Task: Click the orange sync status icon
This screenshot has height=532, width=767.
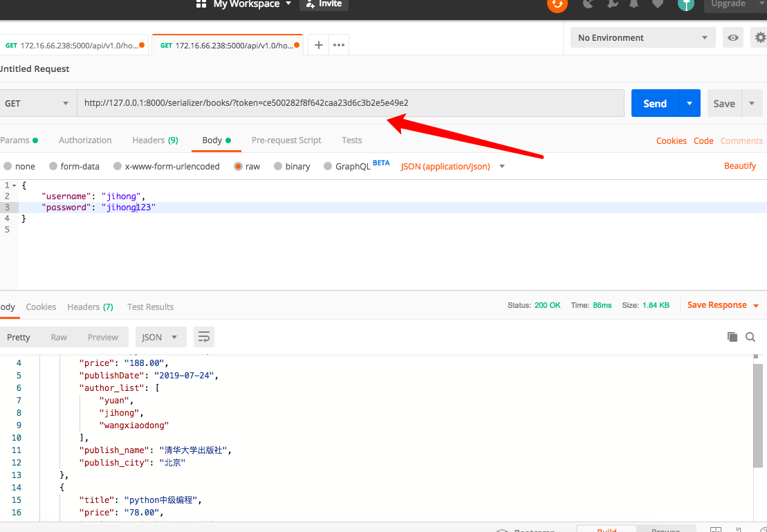Action: pyautogui.click(x=557, y=4)
